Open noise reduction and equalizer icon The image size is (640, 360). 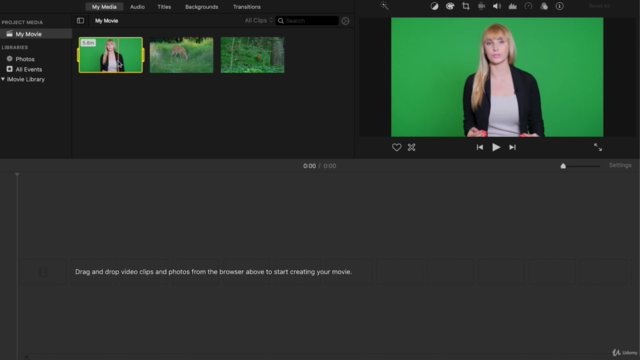pyautogui.click(x=513, y=6)
